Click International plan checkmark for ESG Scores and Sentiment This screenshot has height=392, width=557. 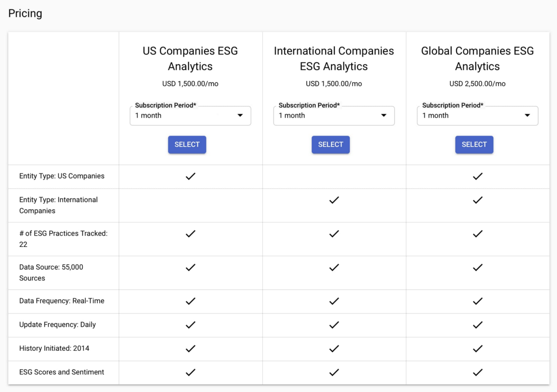click(x=334, y=372)
